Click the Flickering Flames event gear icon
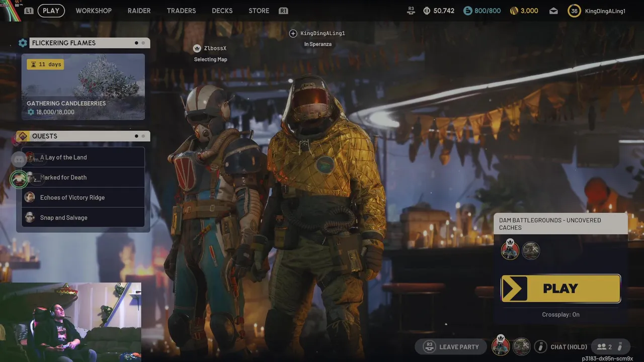This screenshot has width=644, height=362. pos(23,43)
